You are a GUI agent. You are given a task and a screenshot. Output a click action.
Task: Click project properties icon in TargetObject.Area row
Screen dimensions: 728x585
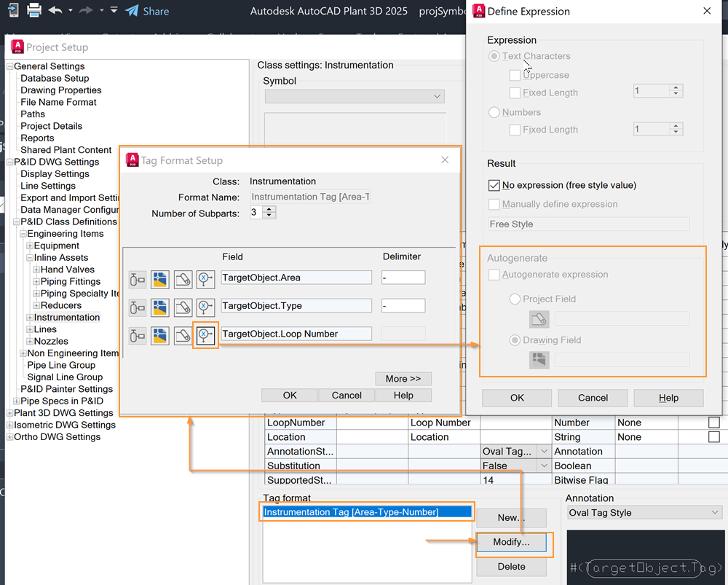pyautogui.click(x=183, y=280)
